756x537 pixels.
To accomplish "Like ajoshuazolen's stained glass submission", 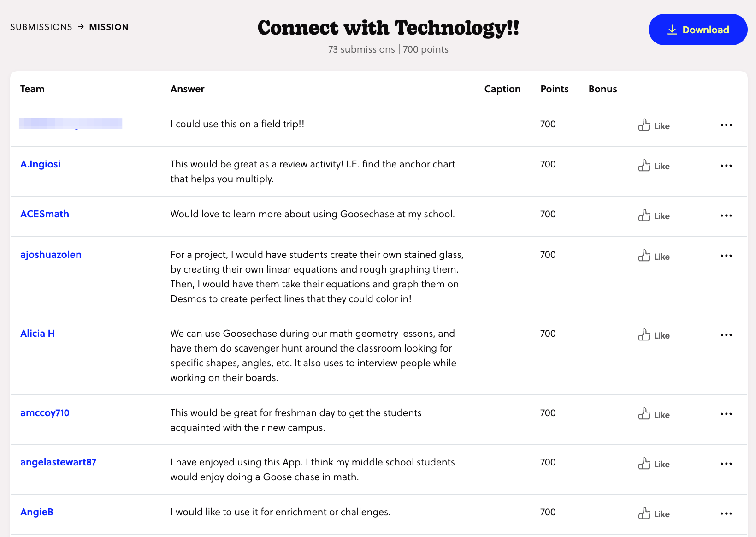I will click(653, 256).
